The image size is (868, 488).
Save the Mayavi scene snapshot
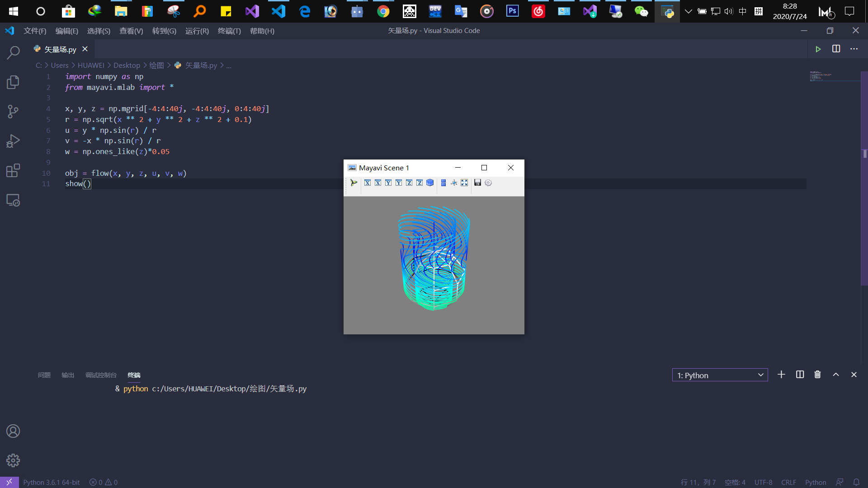coord(478,183)
